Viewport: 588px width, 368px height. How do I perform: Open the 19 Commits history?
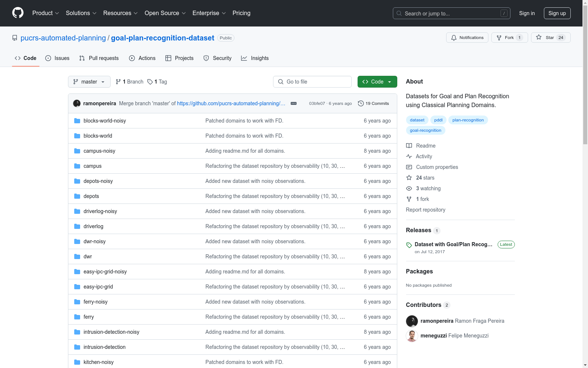click(373, 103)
